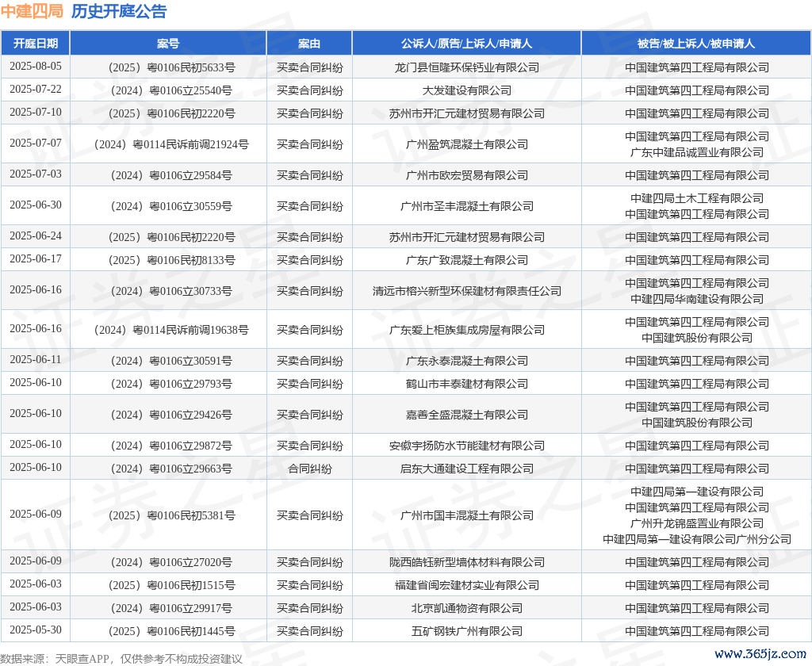Select the 开庭日期 column header
The image size is (812, 666).
[35, 44]
